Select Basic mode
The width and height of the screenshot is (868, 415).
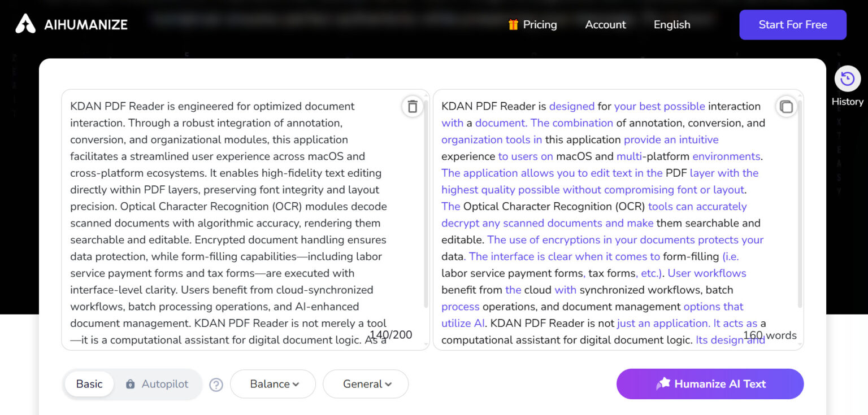pos(89,384)
